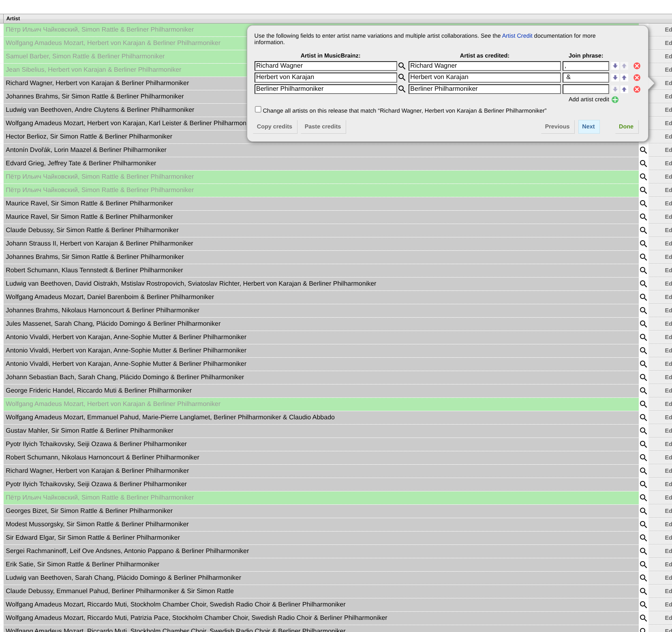The width and height of the screenshot is (672, 632).
Task: Enable change all matching artists checkbox
Action: (258, 109)
